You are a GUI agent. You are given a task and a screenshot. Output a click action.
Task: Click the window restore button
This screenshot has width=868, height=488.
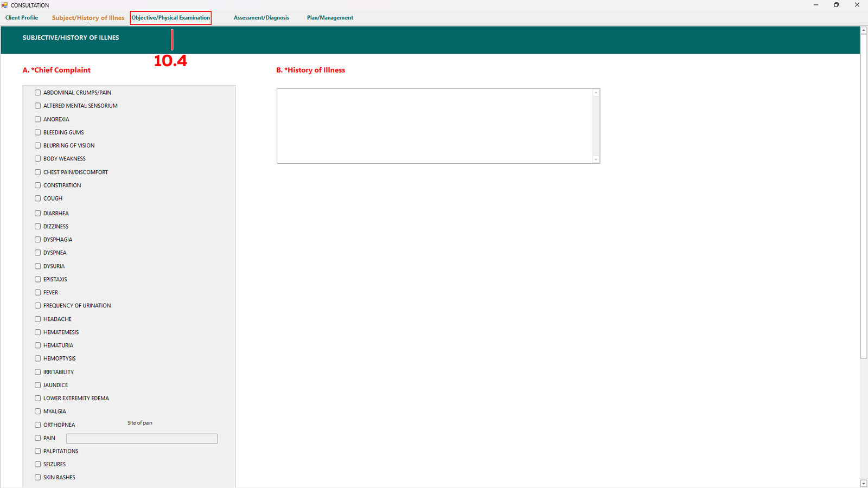click(836, 5)
